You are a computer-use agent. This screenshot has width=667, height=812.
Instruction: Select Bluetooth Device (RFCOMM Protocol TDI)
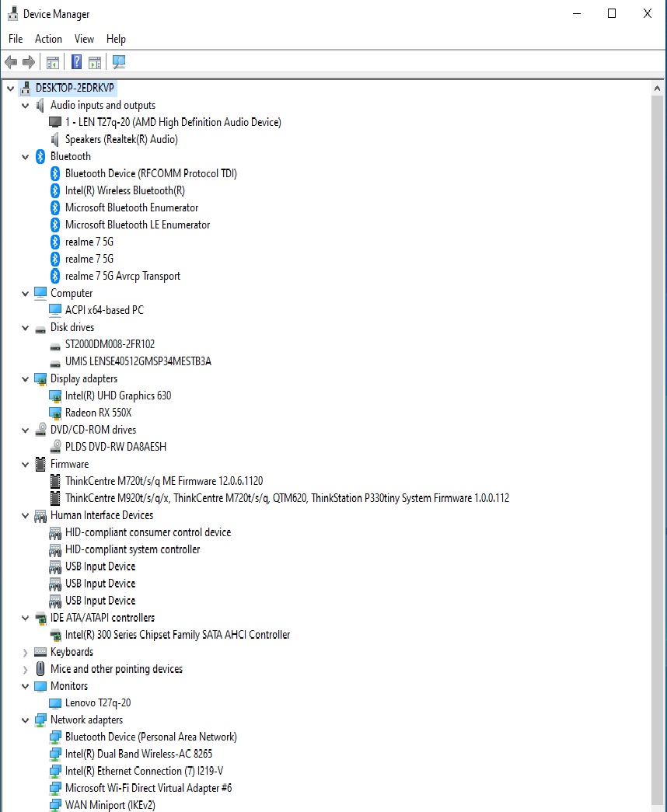(x=151, y=173)
